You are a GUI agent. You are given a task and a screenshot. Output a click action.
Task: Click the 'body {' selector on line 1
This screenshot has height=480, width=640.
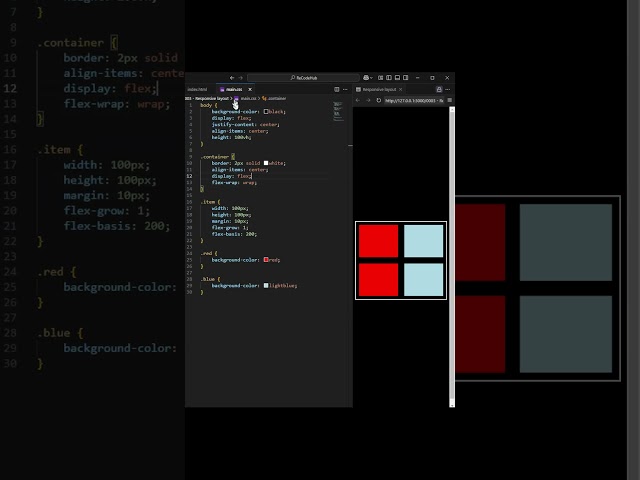209,105
